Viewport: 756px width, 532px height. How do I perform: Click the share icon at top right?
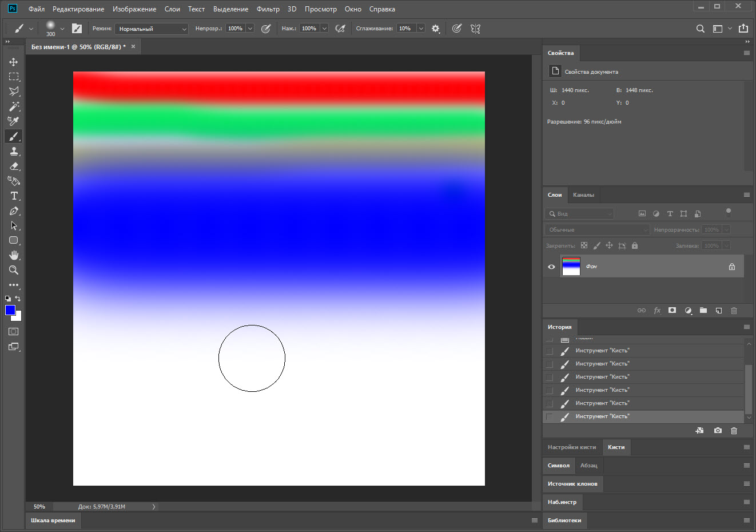[743, 29]
